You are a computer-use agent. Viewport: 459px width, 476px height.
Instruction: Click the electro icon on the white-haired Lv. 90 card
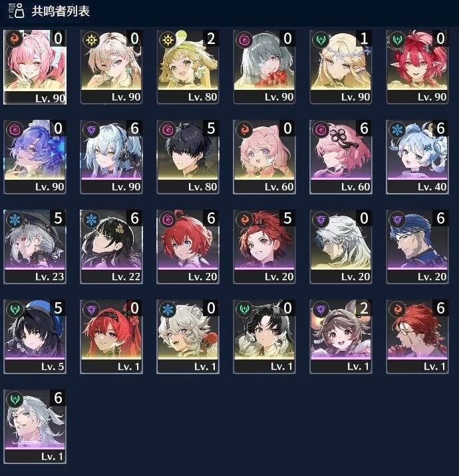(x=92, y=130)
